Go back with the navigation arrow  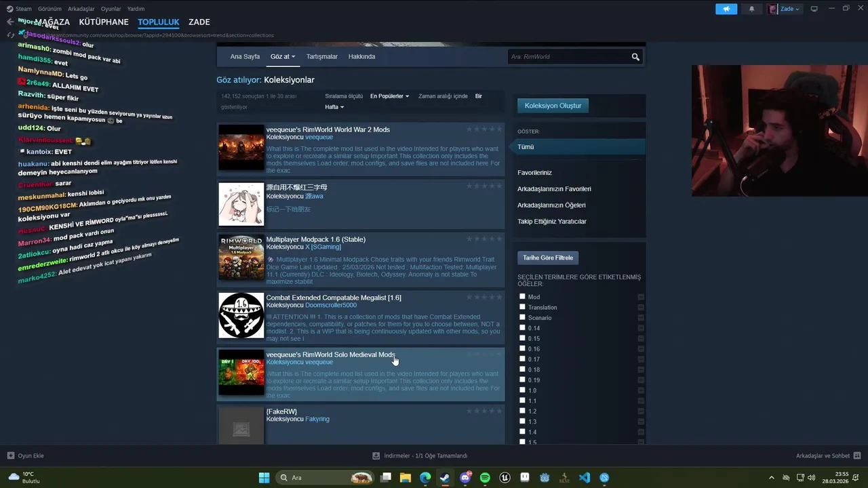click(x=9, y=22)
